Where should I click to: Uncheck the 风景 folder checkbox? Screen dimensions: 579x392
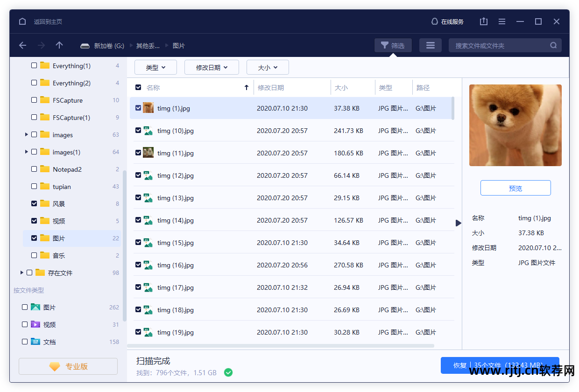click(x=34, y=203)
